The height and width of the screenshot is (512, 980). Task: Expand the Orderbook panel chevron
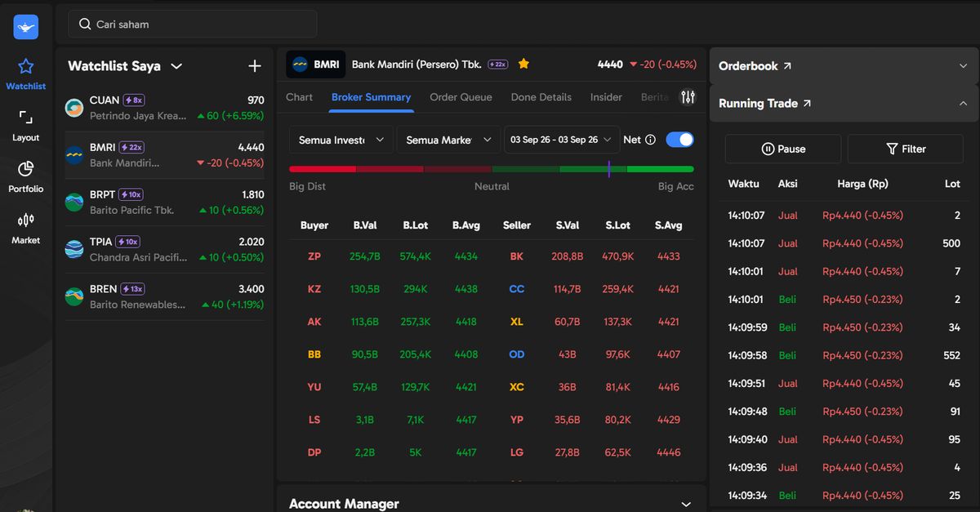click(x=962, y=66)
